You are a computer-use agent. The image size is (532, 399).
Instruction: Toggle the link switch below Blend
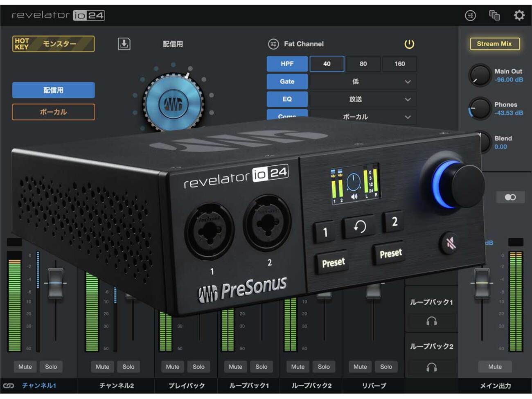tap(510, 197)
